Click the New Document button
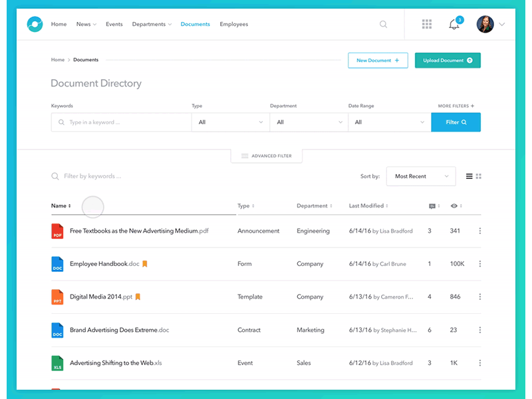 [378, 61]
